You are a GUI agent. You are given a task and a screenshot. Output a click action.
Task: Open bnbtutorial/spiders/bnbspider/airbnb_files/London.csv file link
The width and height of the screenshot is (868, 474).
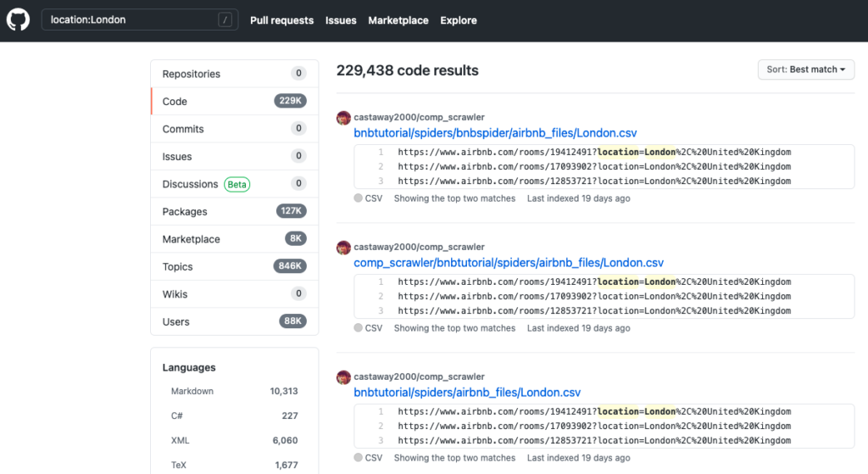click(495, 133)
